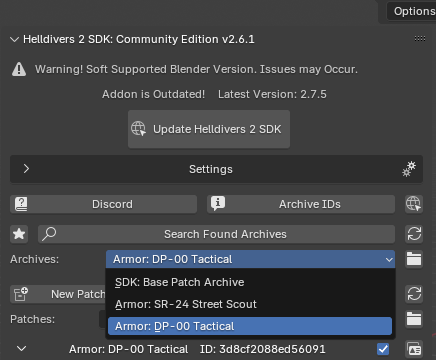Image resolution: width=436 pixels, height=360 pixels.
Task: Click the Update Helldivers 2 SDK button
Action: pyautogui.click(x=209, y=129)
